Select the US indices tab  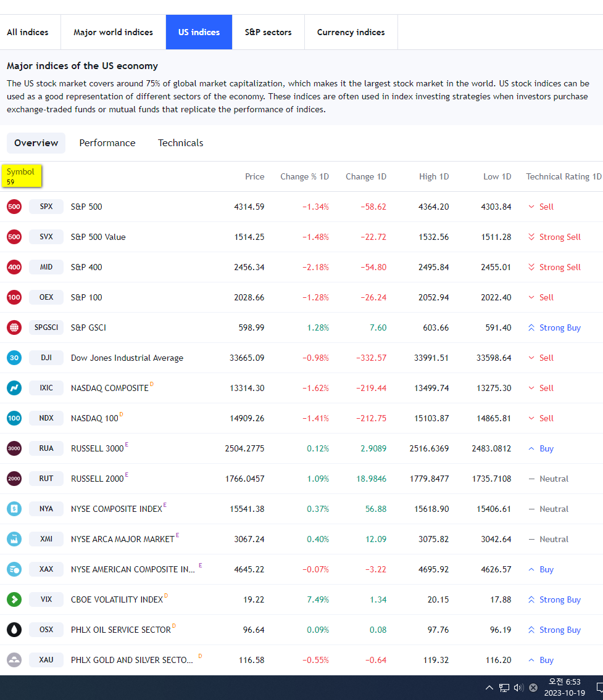[199, 32]
